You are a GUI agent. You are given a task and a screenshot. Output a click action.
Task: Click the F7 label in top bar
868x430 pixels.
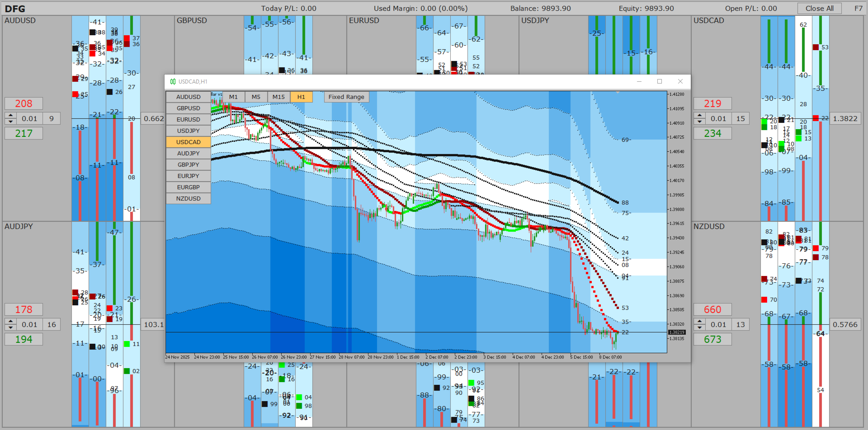tap(858, 8)
